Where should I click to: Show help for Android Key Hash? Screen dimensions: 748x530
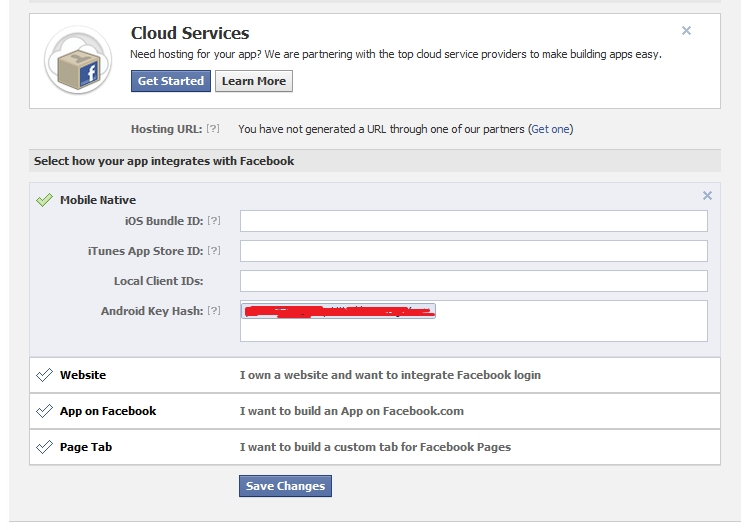[213, 311]
